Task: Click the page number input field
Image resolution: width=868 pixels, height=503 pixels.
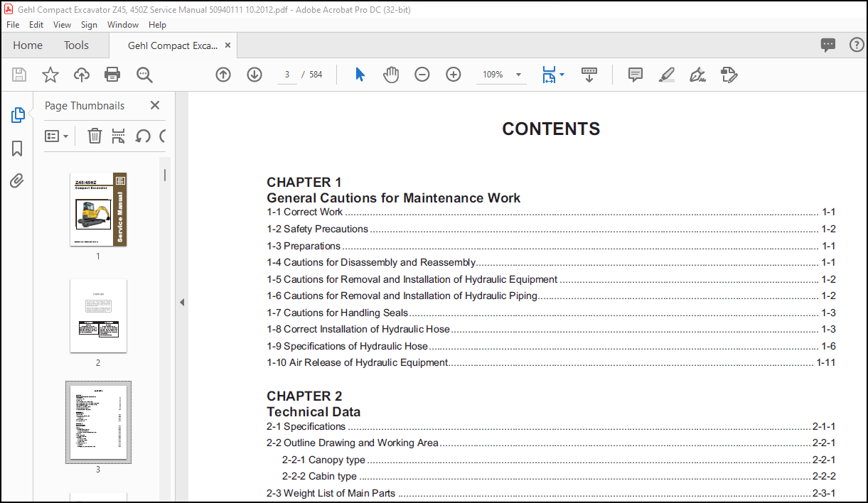Action: (286, 75)
